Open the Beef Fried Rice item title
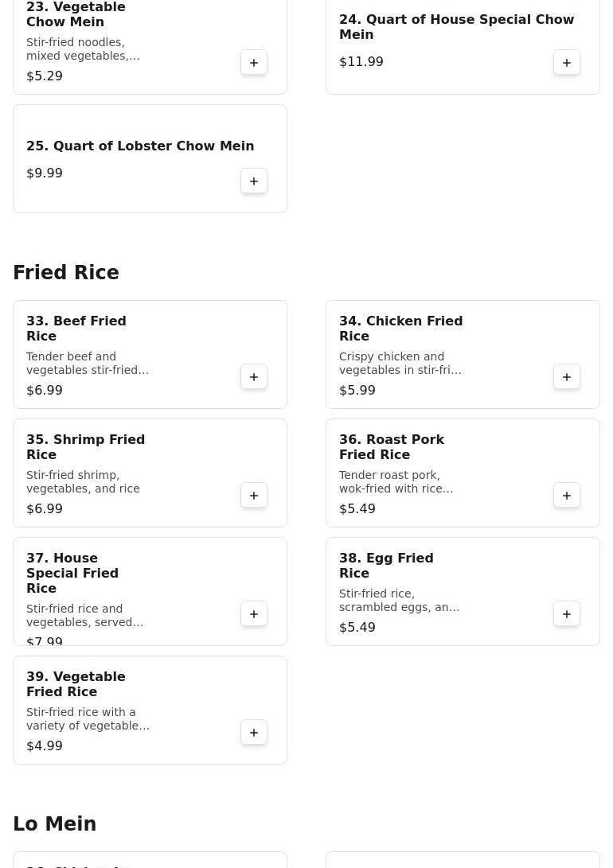613x868 pixels. pyautogui.click(x=76, y=329)
